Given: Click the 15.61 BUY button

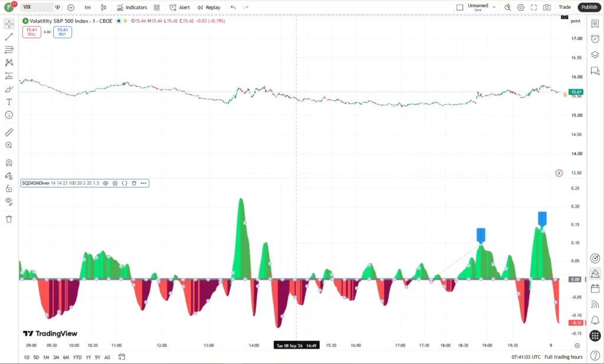Looking at the screenshot, I should [63, 32].
